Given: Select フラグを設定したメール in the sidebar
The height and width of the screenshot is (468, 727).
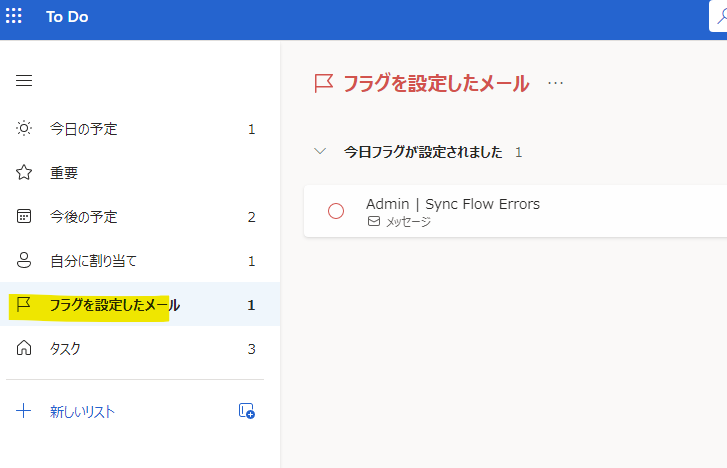Looking at the screenshot, I should [140, 305].
